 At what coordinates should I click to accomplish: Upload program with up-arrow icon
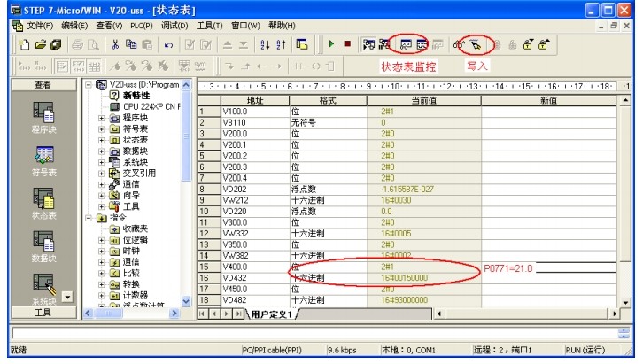click(228, 44)
